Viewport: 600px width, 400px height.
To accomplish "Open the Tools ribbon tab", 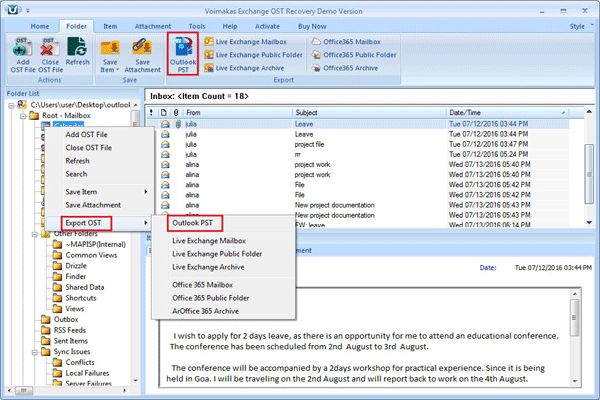I will (197, 26).
